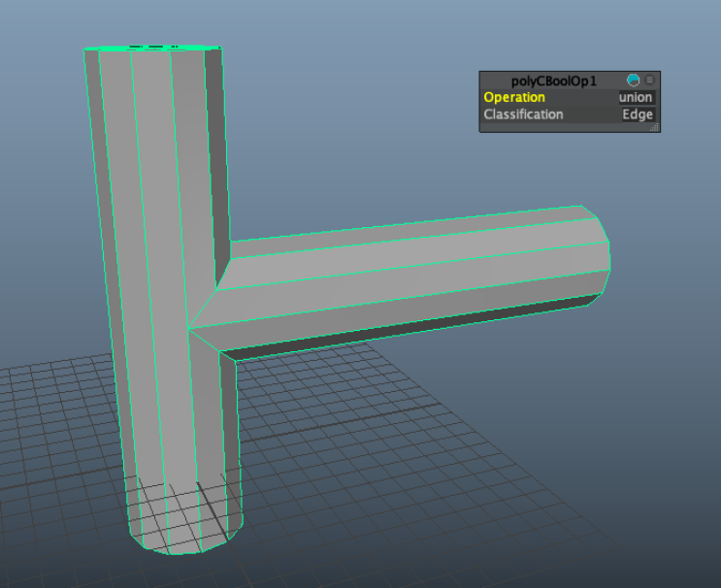This screenshot has width=721, height=588.
Task: Open the Classification dropdown showing Edge
Action: (638, 114)
